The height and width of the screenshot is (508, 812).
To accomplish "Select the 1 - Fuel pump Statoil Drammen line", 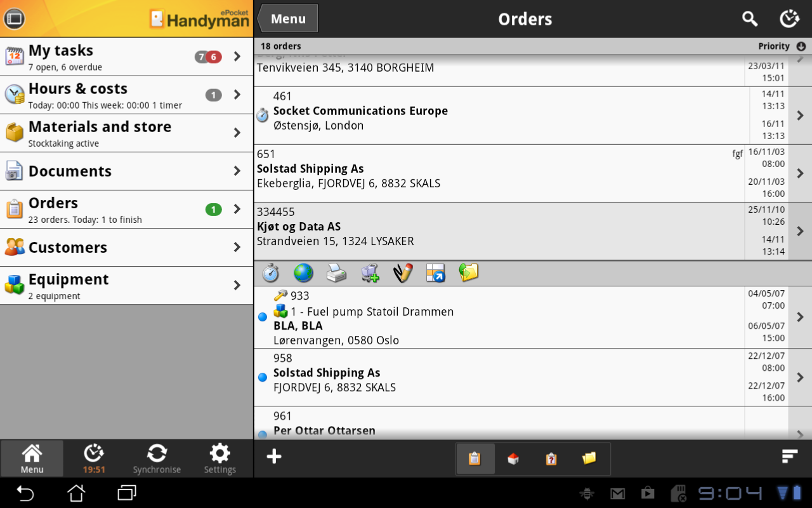I will coord(372,312).
